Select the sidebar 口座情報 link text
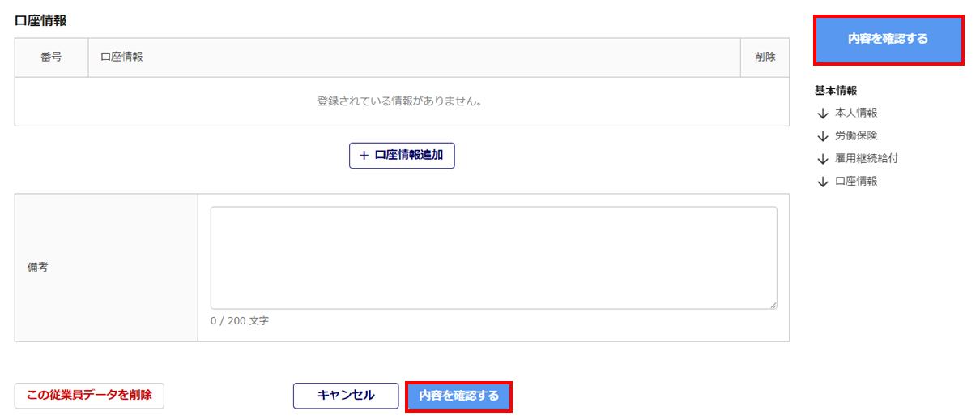Image resolution: width=980 pixels, height=420 pixels. tap(856, 182)
